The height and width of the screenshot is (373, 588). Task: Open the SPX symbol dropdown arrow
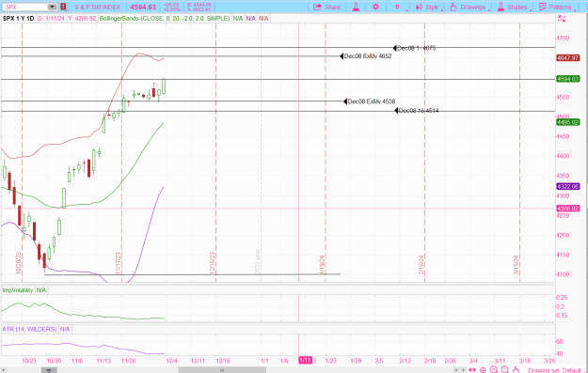(52, 7)
